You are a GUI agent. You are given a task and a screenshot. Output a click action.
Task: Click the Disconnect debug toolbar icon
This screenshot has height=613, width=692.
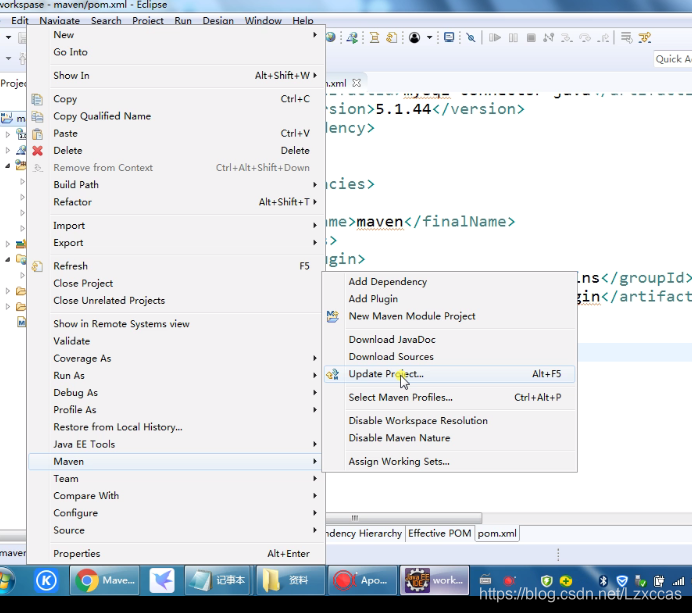coord(549,38)
